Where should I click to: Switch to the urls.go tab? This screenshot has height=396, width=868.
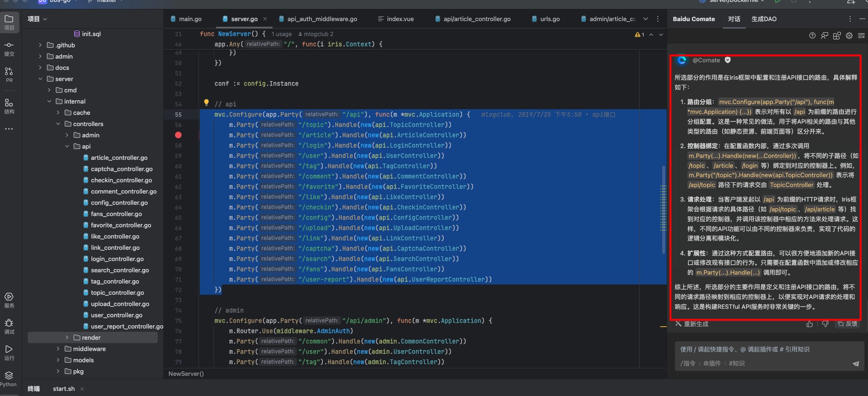coord(546,19)
